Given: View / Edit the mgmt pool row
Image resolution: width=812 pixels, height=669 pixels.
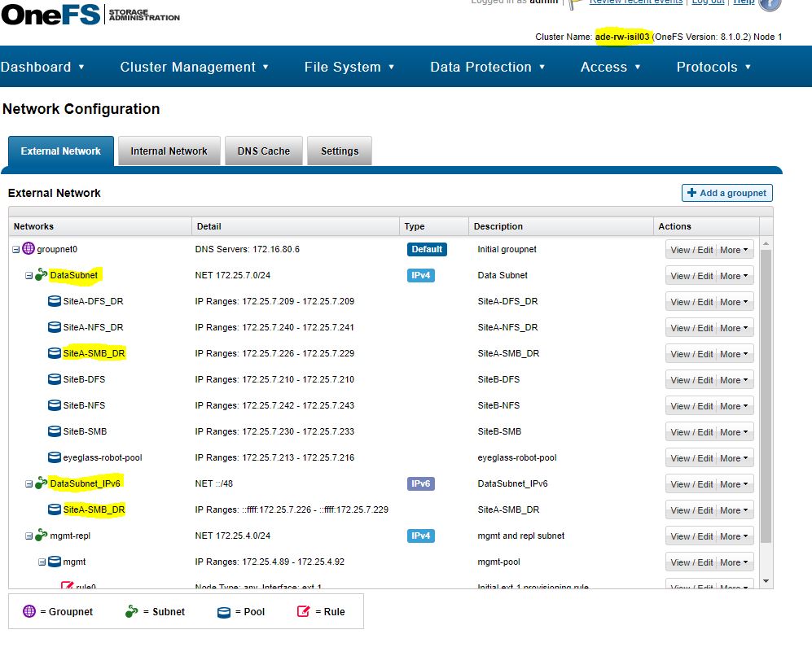Looking at the screenshot, I should 691,562.
